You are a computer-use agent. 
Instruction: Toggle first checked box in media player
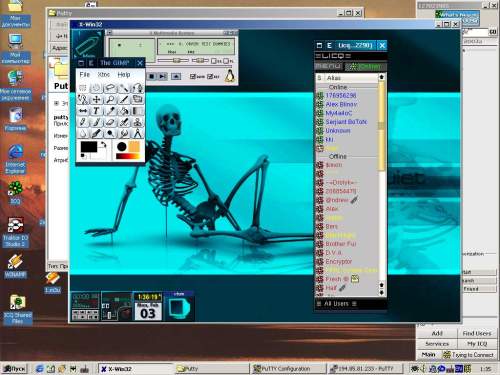coord(192,76)
